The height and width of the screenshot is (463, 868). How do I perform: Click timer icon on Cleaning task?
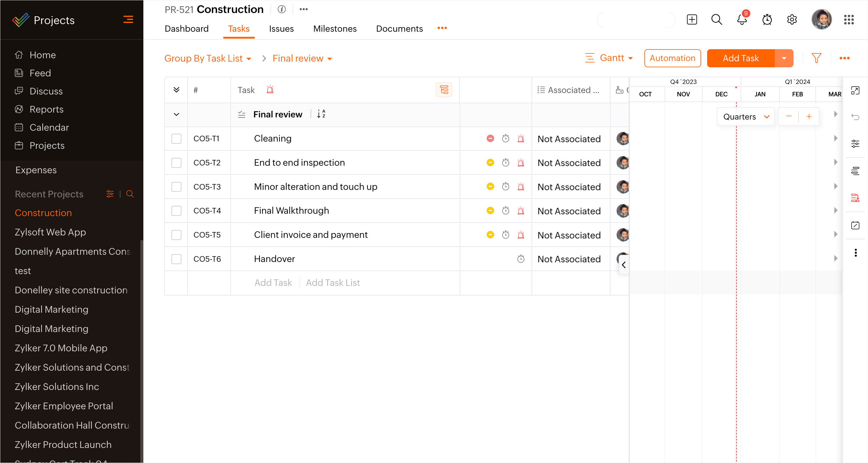pyautogui.click(x=506, y=139)
